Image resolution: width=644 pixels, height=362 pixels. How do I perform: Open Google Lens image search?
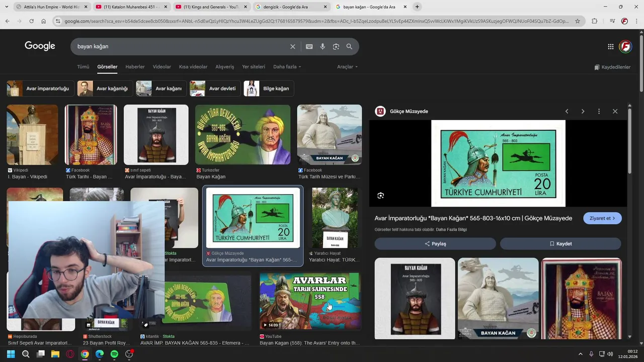pos(336,46)
